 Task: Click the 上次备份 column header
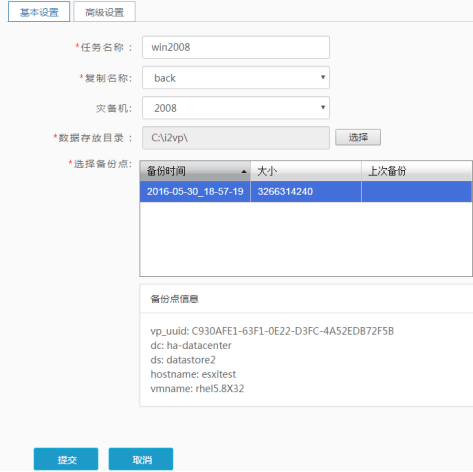tap(417, 171)
